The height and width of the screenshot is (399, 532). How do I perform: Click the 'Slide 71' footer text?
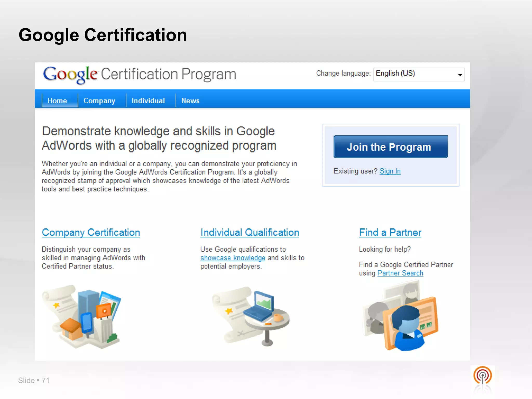(34, 381)
